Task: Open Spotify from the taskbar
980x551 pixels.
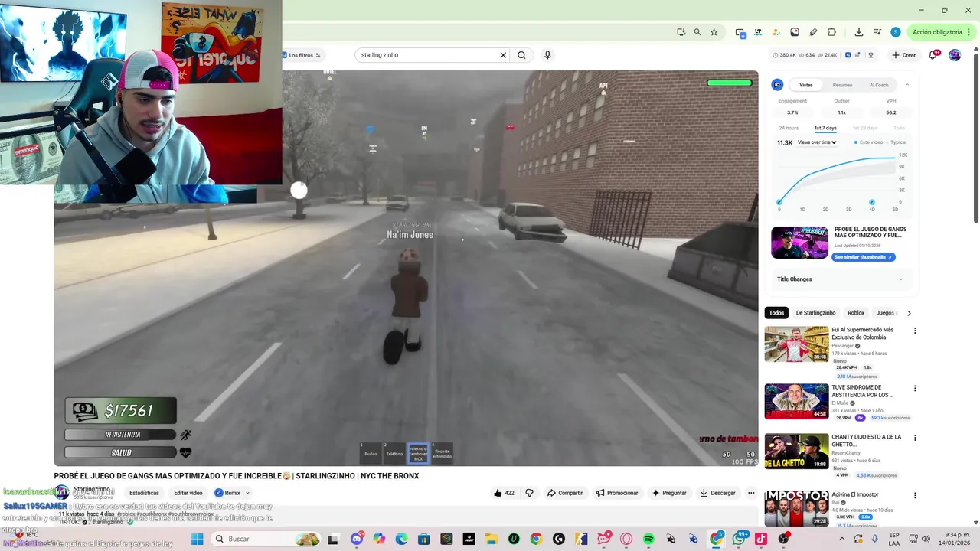Action: point(648,539)
